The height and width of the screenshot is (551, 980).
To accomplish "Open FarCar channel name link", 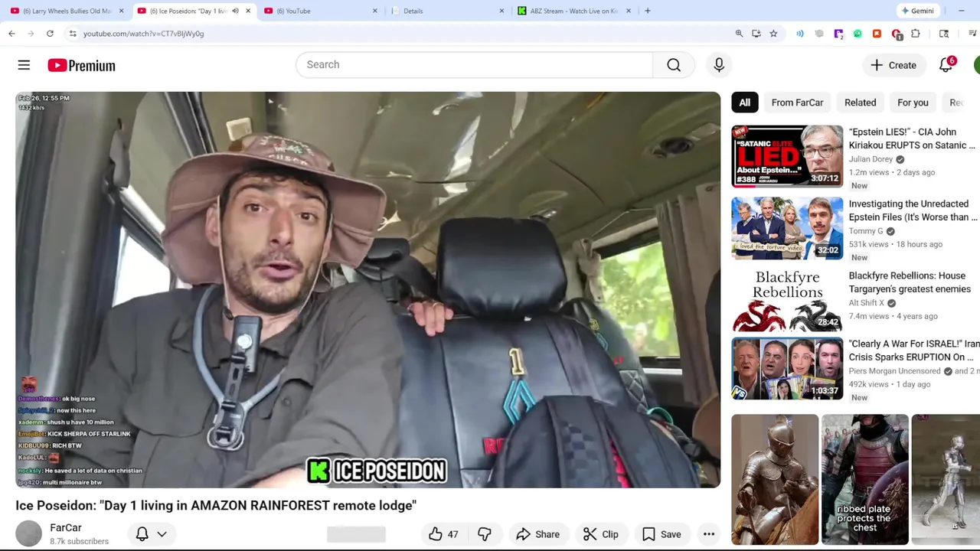I will 66,528.
